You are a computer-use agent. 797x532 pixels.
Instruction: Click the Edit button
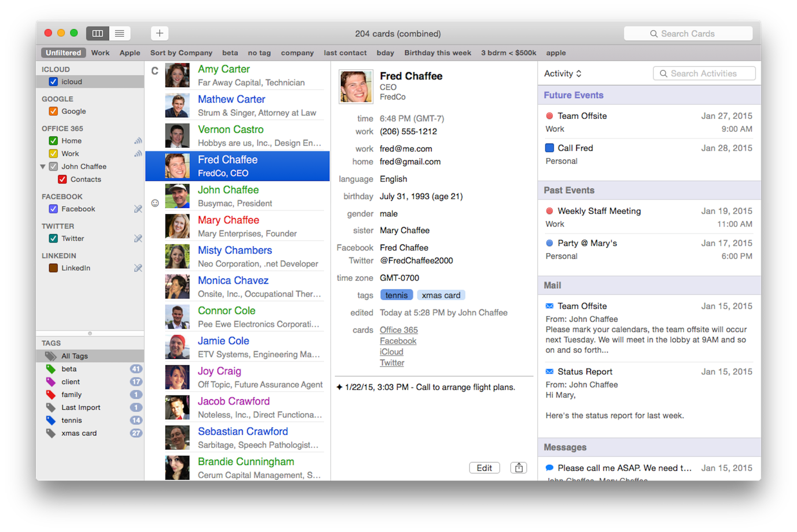coord(484,467)
